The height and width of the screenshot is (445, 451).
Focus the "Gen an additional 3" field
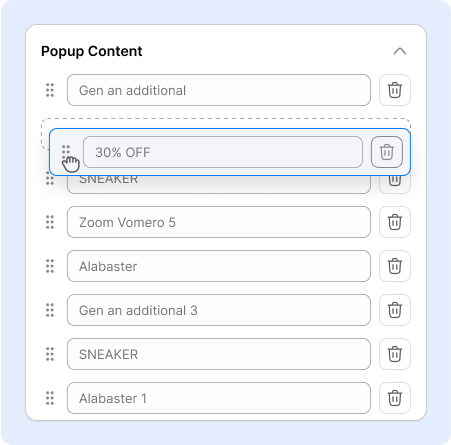point(219,310)
